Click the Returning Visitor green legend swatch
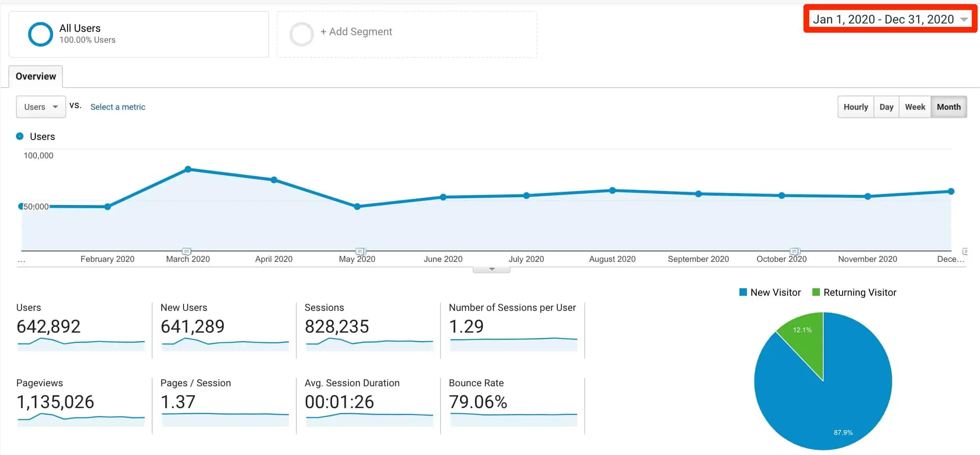The width and height of the screenshot is (980, 455). point(816,292)
